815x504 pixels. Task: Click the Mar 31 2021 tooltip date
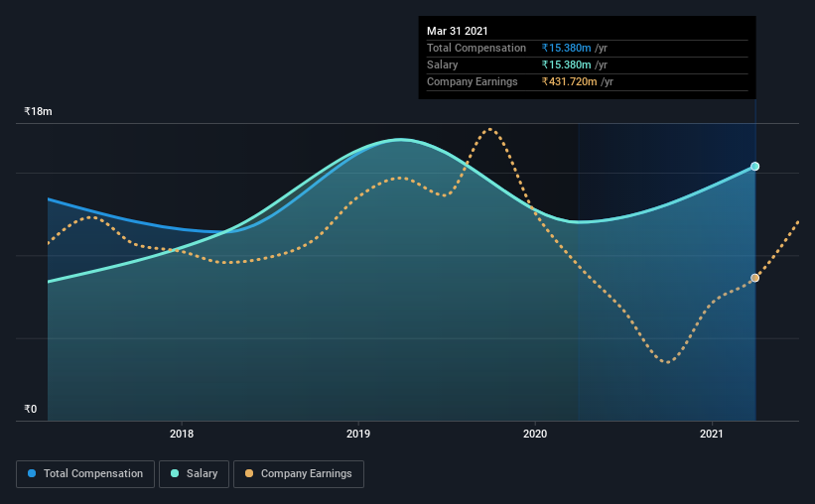tap(458, 31)
